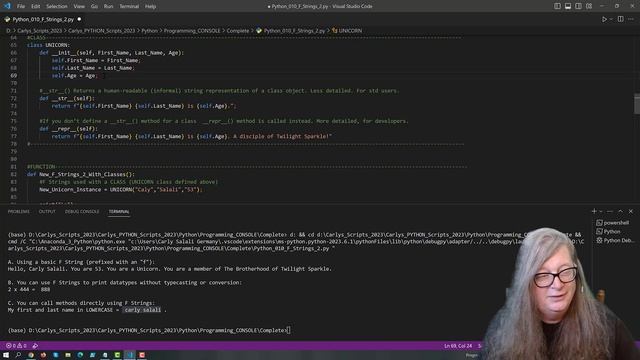Open the Edge taskbar icon

click(x=80, y=355)
